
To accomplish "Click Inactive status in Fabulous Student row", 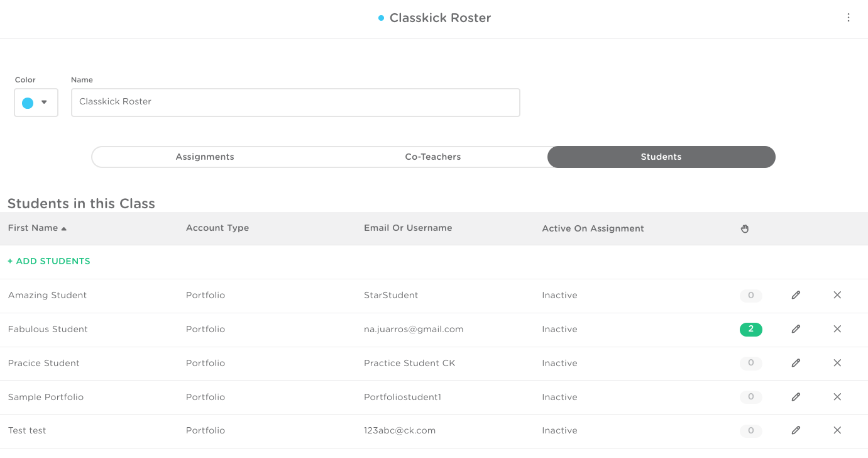I will 559,329.
